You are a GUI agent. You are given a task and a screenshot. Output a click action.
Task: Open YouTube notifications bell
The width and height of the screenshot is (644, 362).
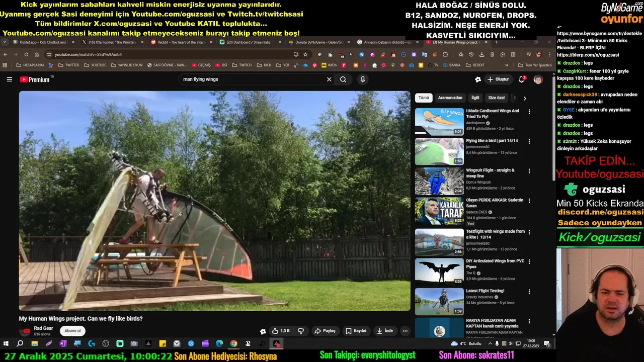[x=522, y=79]
